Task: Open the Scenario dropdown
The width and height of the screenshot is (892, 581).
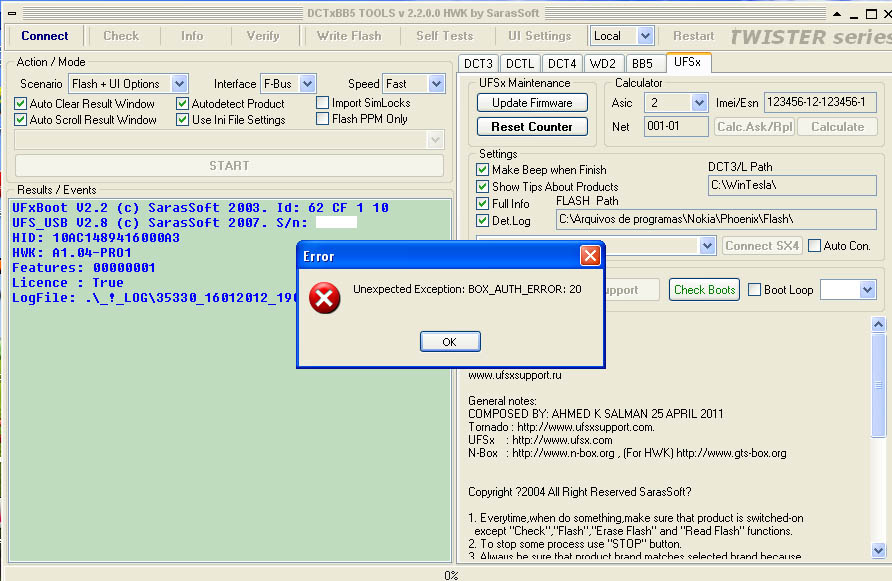Action: point(179,84)
